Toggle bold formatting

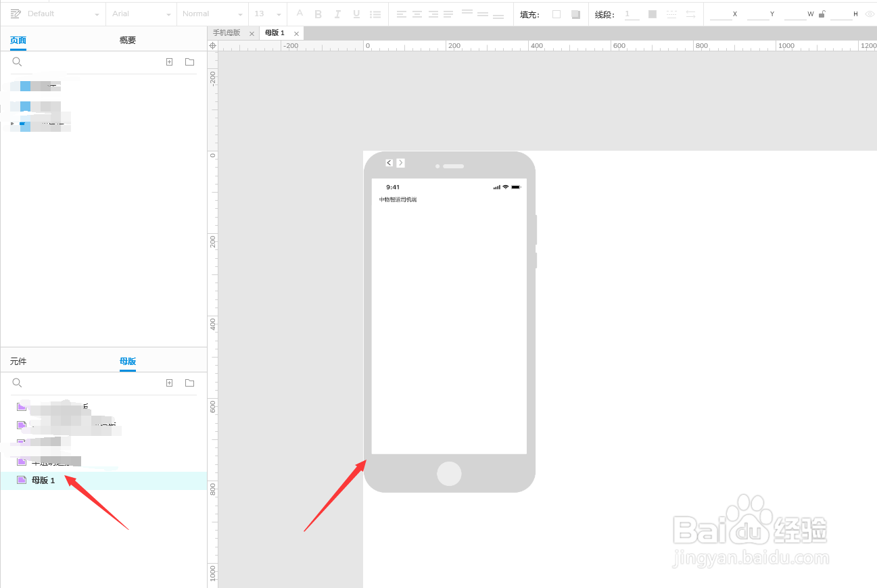318,14
